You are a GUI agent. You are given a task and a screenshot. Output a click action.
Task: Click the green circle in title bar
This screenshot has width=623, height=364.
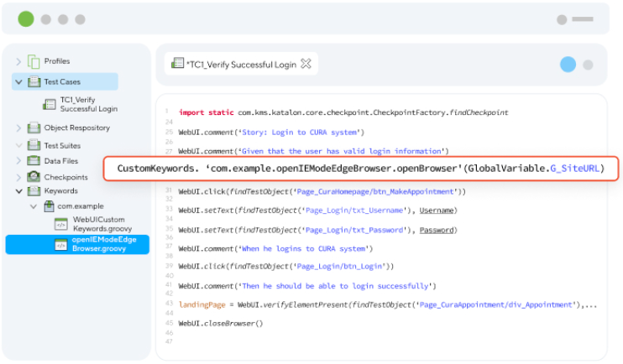(26, 18)
